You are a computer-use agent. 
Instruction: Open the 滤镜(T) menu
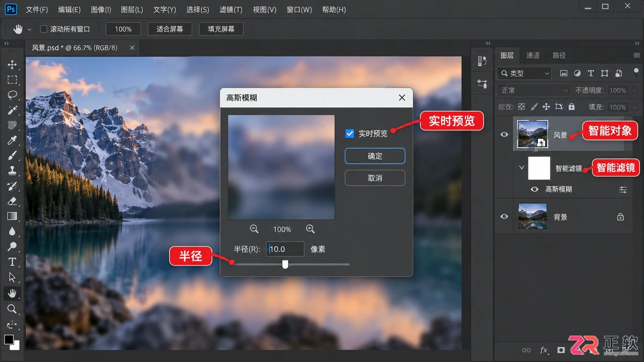pos(231,9)
